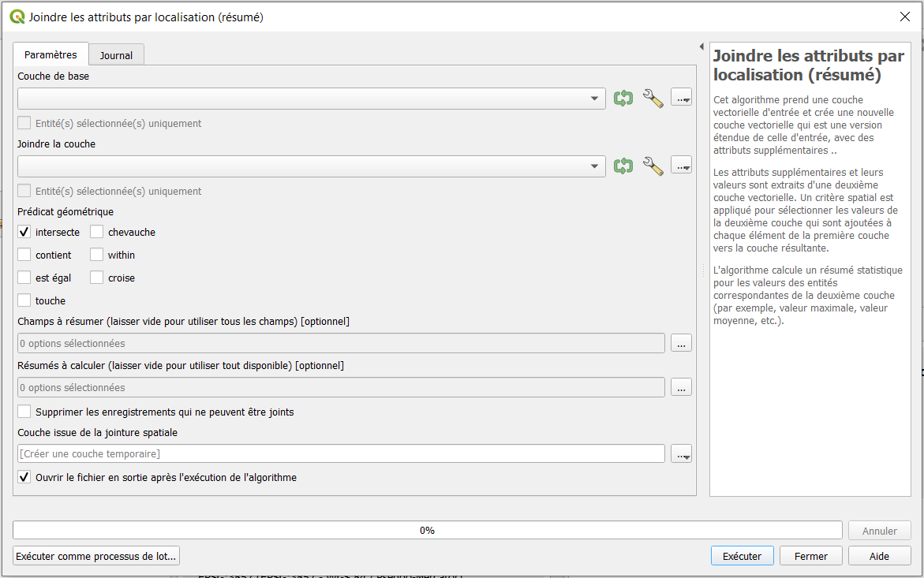Viewport: 924px width, 578px height.
Task: Check Supprimer les enregistrements qui ne peuvent être joints
Action: [24, 412]
